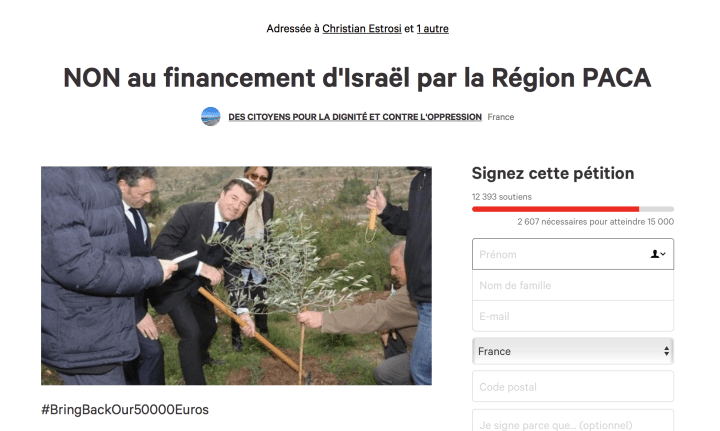This screenshot has width=720, height=431.
Task: Open the petition photo of tree planting
Action: click(x=236, y=275)
